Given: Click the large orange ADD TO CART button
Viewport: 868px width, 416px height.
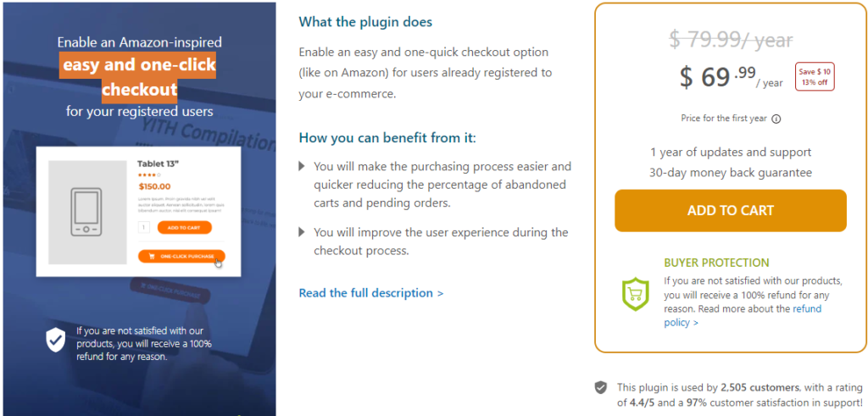Looking at the screenshot, I should pos(730,210).
